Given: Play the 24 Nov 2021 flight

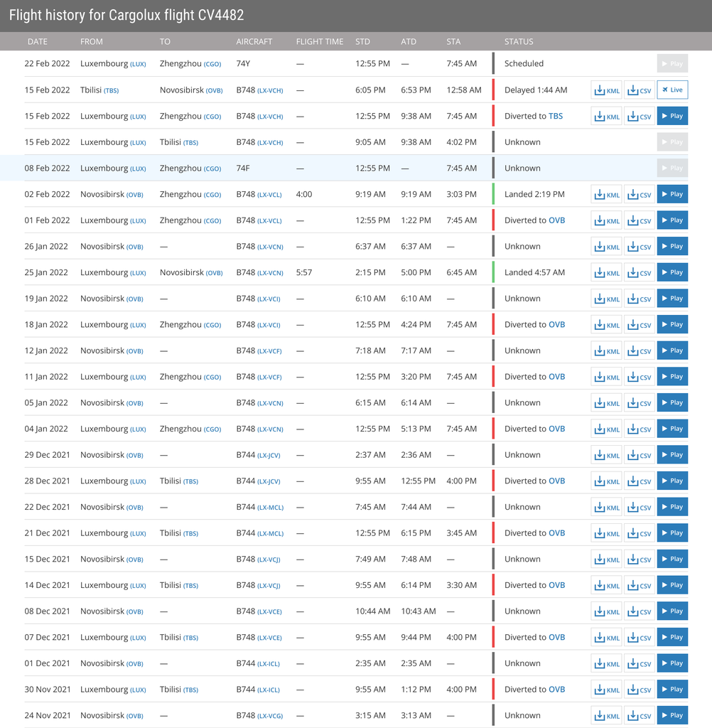Looking at the screenshot, I should click(672, 715).
